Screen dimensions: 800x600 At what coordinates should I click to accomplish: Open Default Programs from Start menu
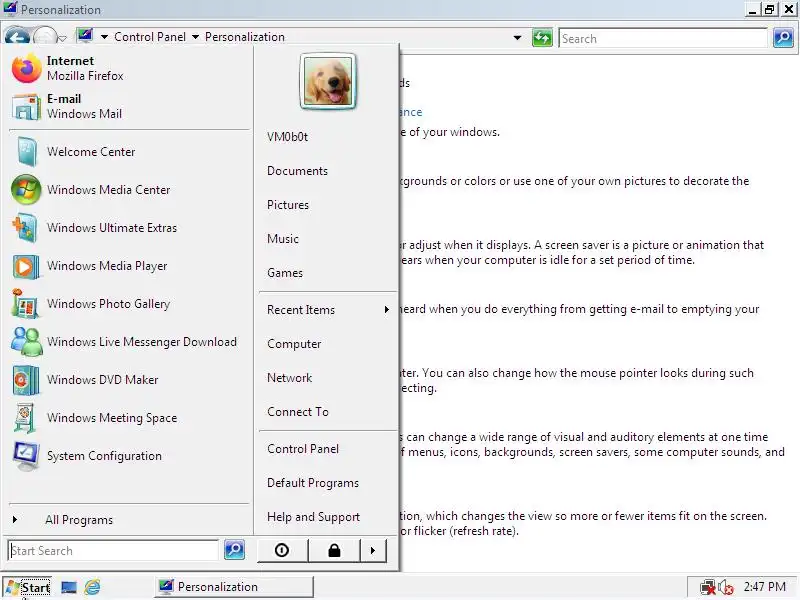tap(313, 483)
